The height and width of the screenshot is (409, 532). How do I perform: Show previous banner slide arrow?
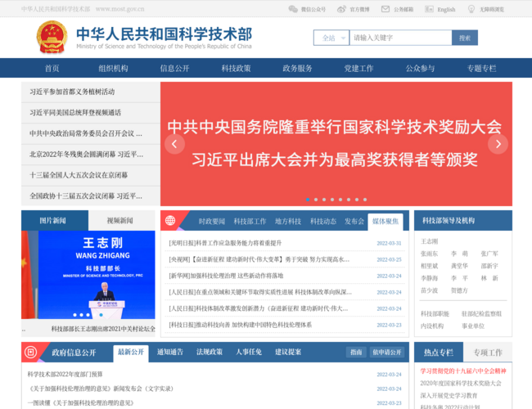click(x=174, y=144)
